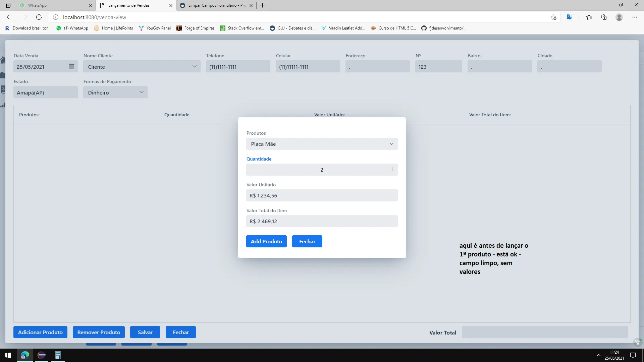Click the Valor Unitário input field
The height and width of the screenshot is (362, 644).
pos(322,195)
